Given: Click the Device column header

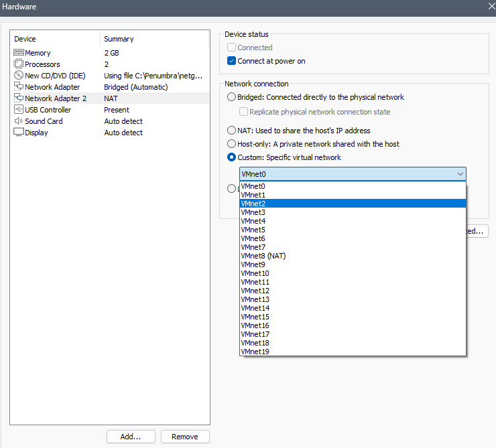Looking at the screenshot, I should click(55, 39).
